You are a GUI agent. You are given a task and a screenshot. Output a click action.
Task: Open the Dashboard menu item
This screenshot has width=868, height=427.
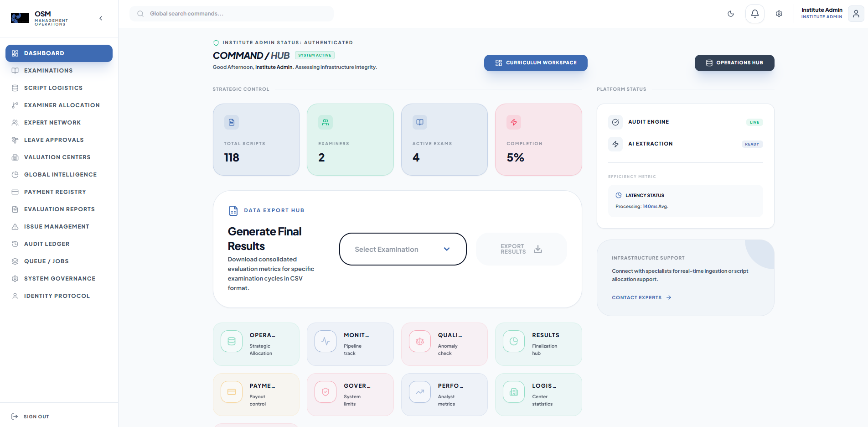click(x=59, y=53)
